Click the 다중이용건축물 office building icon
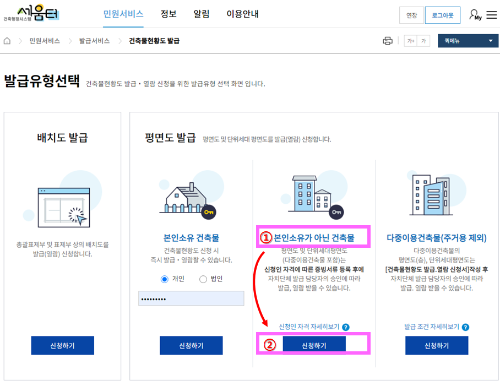Viewport: 500px width, 381px height. point(431,195)
